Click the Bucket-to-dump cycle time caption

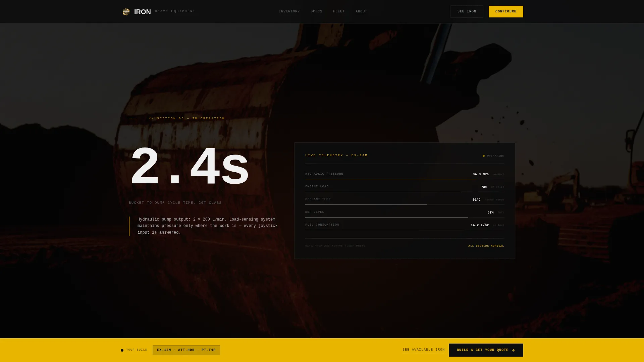pos(175,203)
